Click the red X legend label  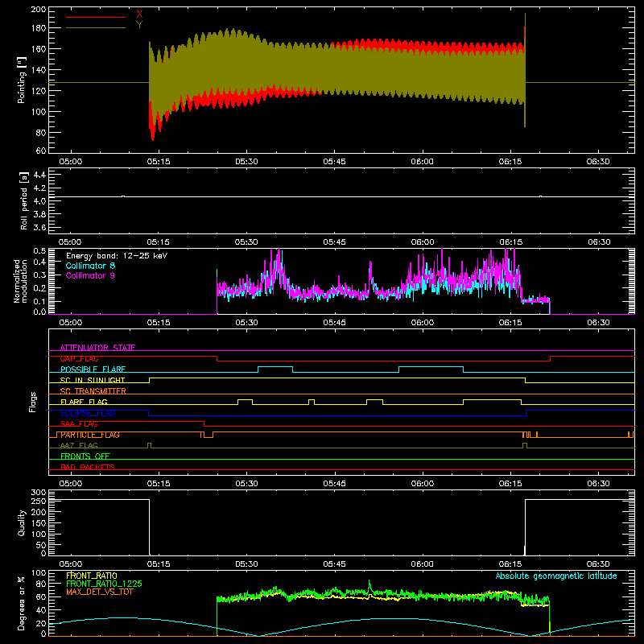139,14
